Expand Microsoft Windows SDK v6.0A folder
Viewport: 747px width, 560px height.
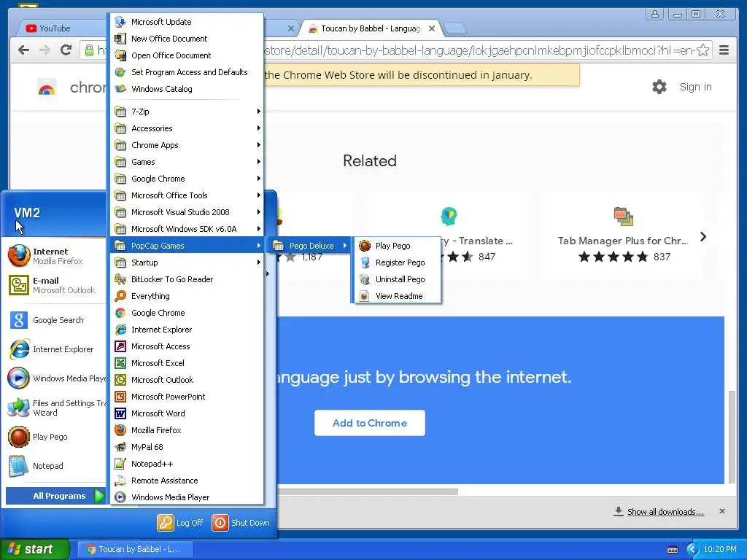(x=187, y=229)
